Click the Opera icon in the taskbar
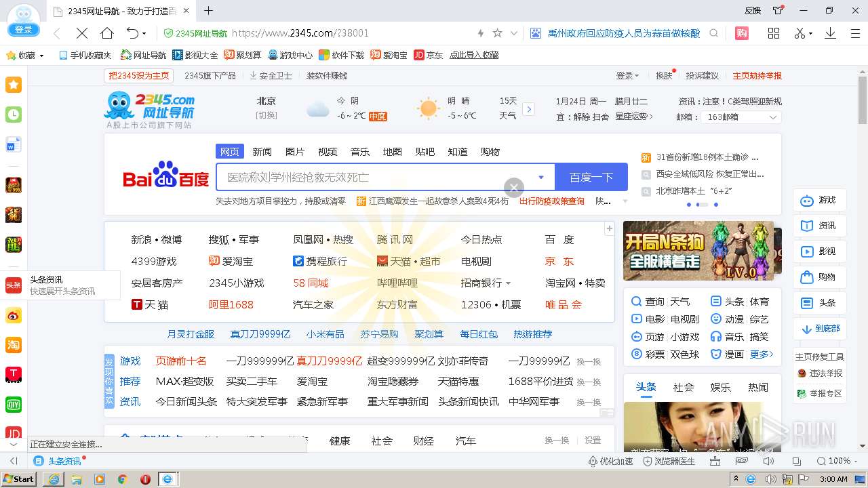 pos(145,479)
